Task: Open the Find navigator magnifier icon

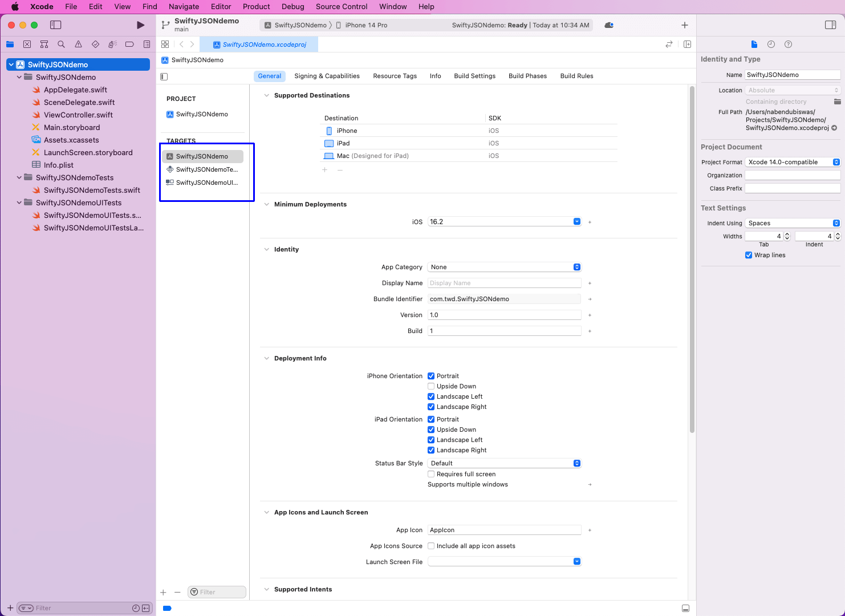Action: tap(61, 44)
